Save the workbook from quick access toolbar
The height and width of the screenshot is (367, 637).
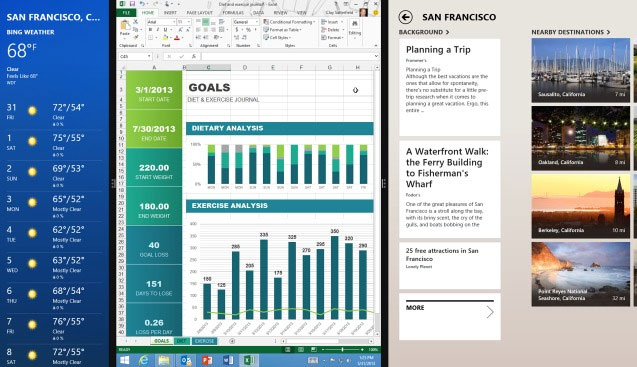[132, 4]
